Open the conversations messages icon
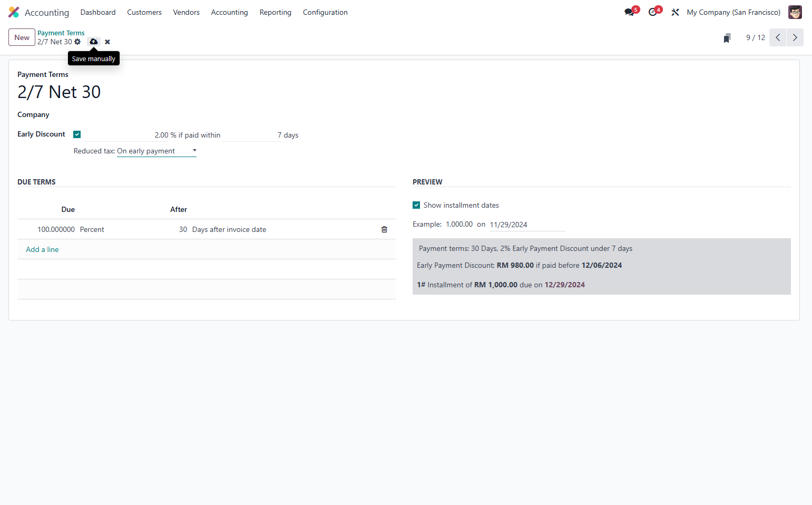The image size is (812, 505). point(630,12)
